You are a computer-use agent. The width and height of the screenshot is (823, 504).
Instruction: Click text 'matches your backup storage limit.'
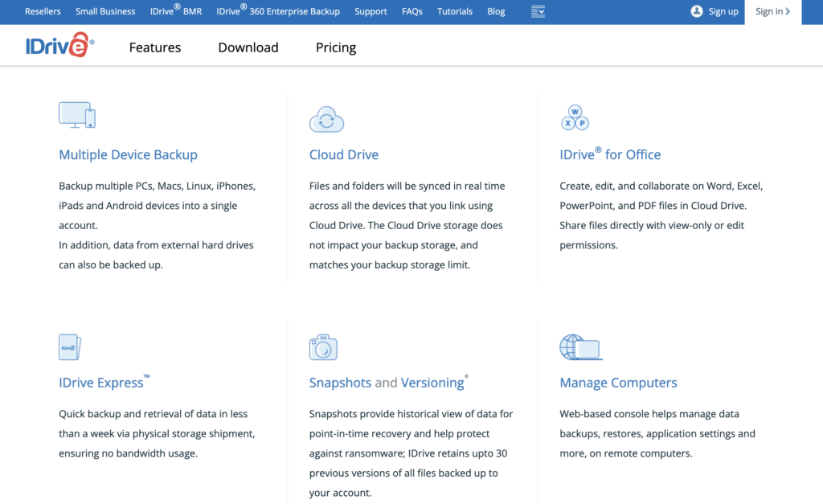390,265
